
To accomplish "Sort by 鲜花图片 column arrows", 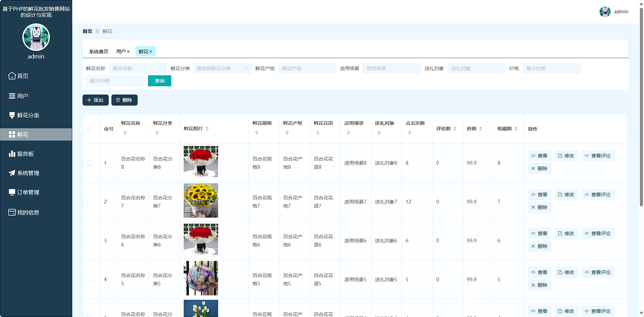I will click(x=207, y=129).
